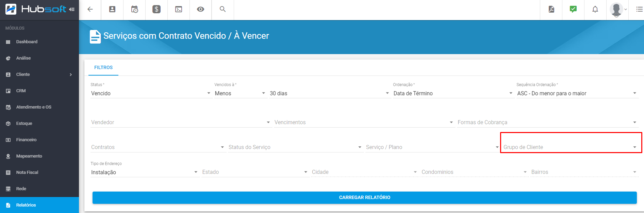Open the CRM module
This screenshot has height=213, width=644.
[x=39, y=91]
